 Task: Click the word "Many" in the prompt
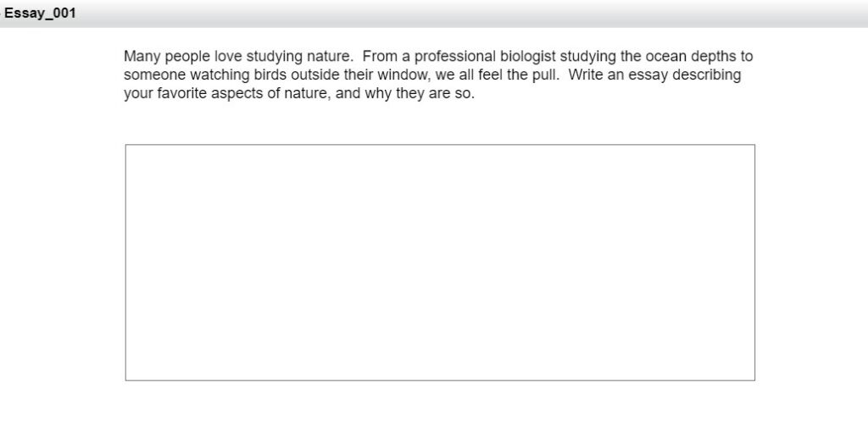[x=142, y=57]
